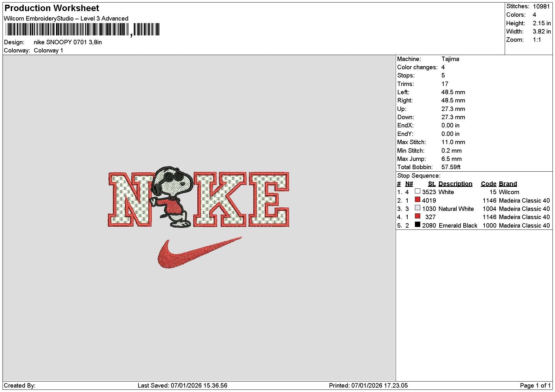Click the Right value '48.5 mm'
The height and width of the screenshot is (392, 555).
pyautogui.click(x=453, y=101)
